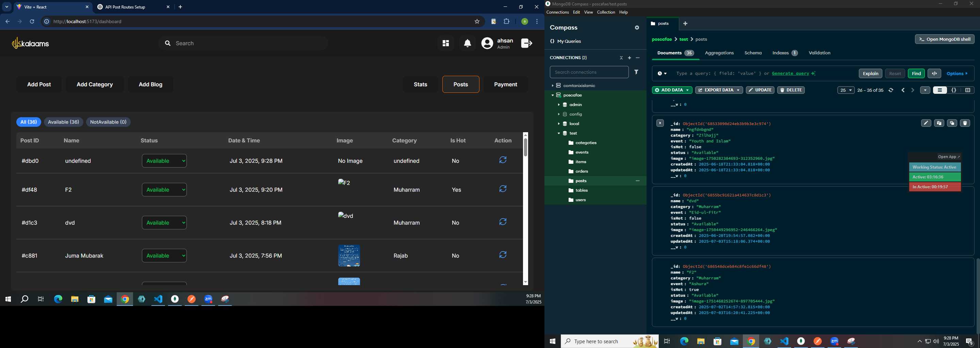Image resolution: width=980 pixels, height=348 pixels.
Task: Switch documents to list view
Action: click(940, 90)
